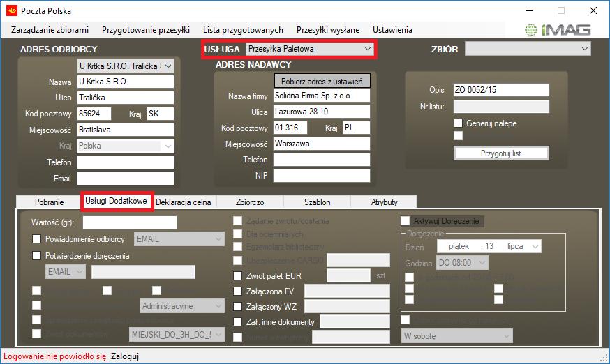
Task: Click the Zał. inne dokumenty text field
Action: tap(355, 321)
